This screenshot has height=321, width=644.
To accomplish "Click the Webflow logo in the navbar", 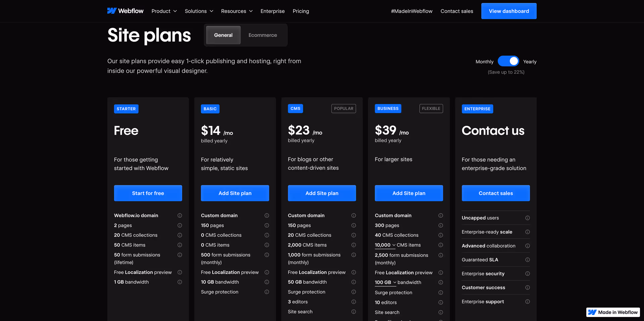I will pos(125,11).
